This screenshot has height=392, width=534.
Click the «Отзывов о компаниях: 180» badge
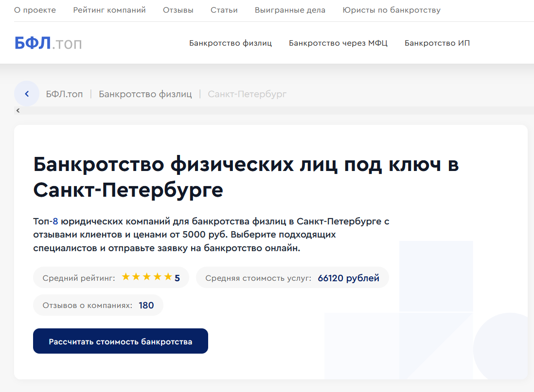[98, 305]
